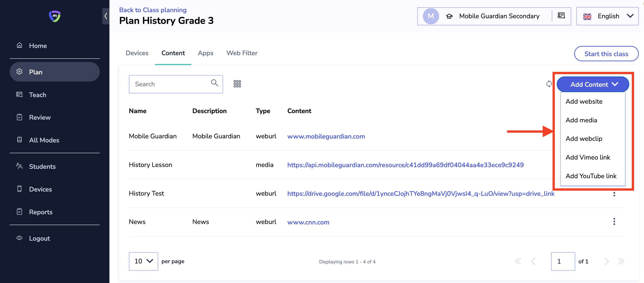Click the search magnifier icon
The width and height of the screenshot is (644, 283).
(215, 83)
